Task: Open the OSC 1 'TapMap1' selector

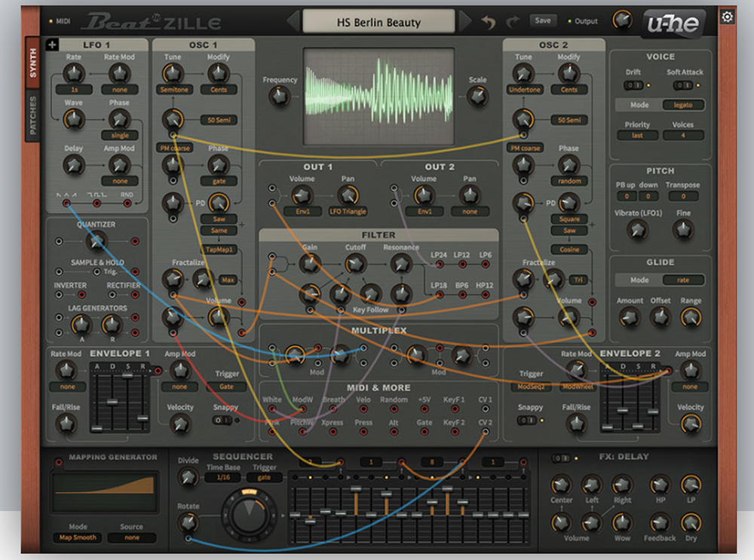Action: point(219,249)
